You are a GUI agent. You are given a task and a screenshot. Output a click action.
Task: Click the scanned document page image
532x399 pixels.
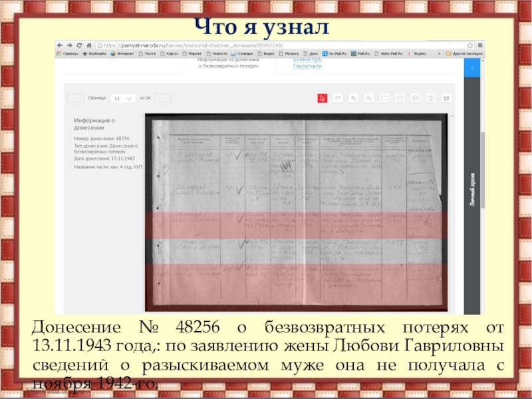[296, 212]
